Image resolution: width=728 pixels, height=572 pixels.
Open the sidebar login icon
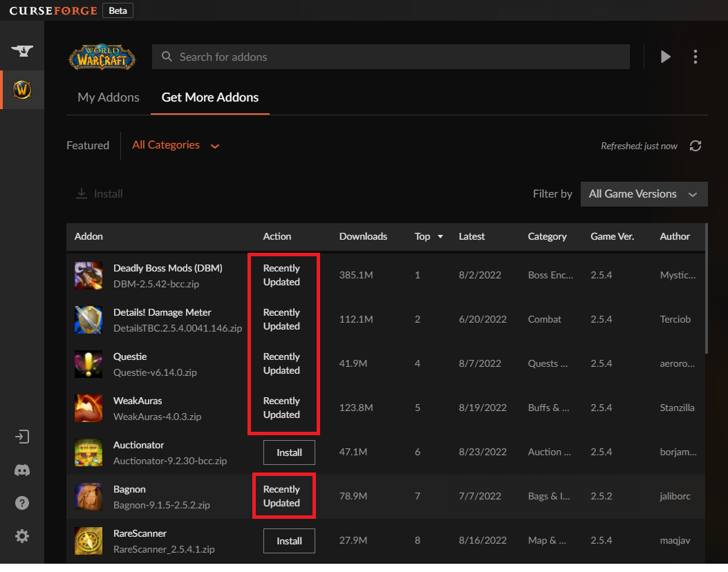[22, 437]
